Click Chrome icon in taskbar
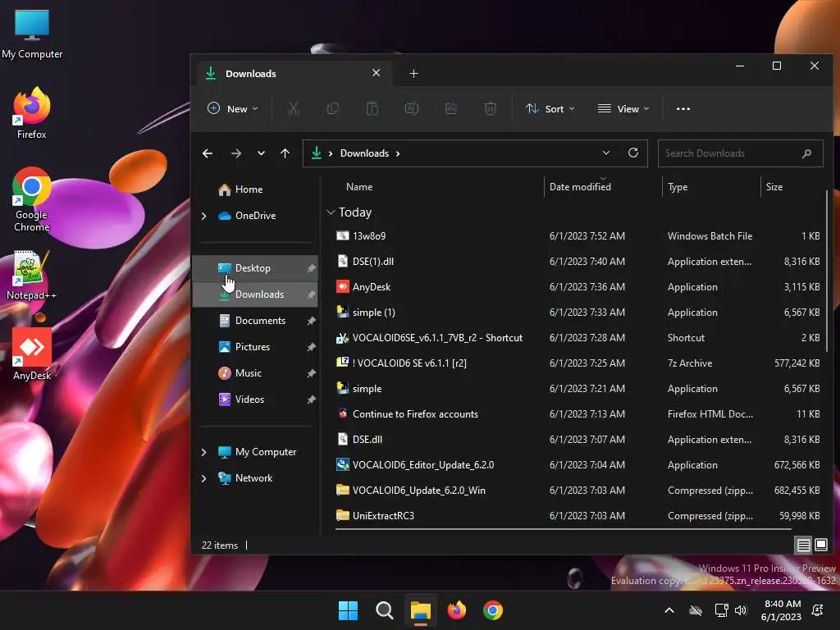Screen dimensions: 840x630 (x=493, y=610)
